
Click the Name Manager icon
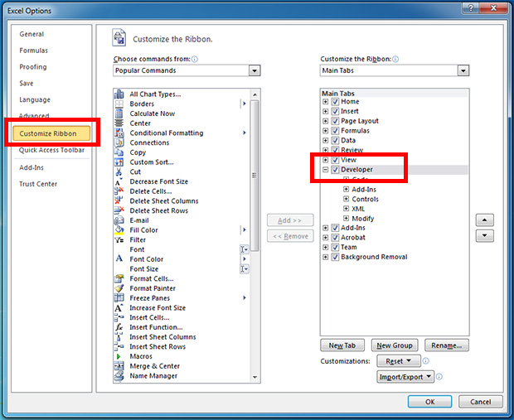(119, 376)
